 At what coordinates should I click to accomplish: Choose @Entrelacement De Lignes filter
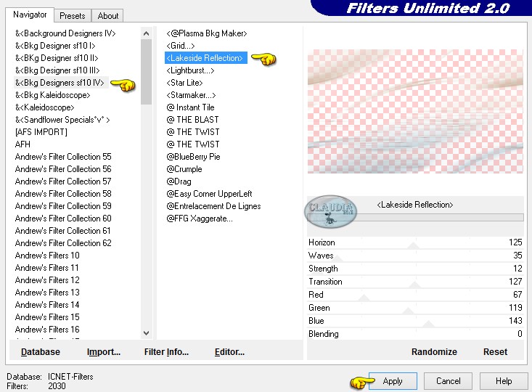pos(213,206)
